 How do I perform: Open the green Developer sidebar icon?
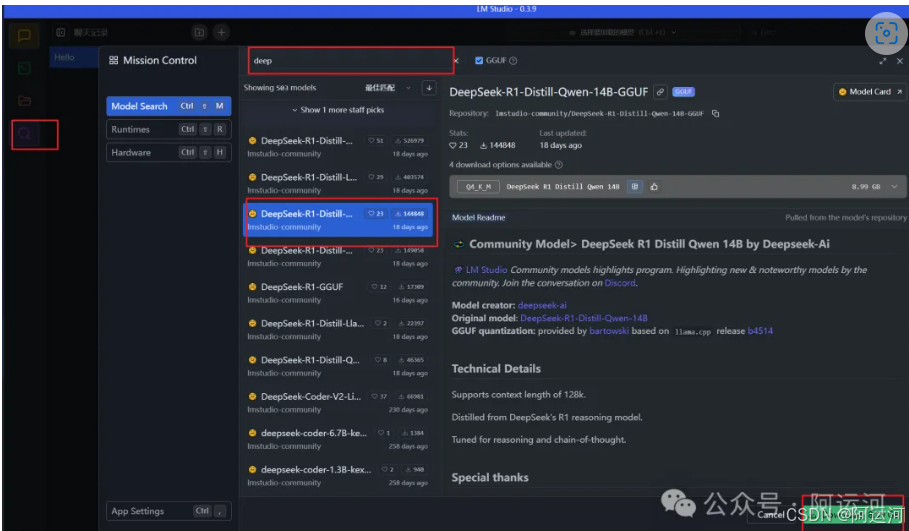tap(24, 68)
